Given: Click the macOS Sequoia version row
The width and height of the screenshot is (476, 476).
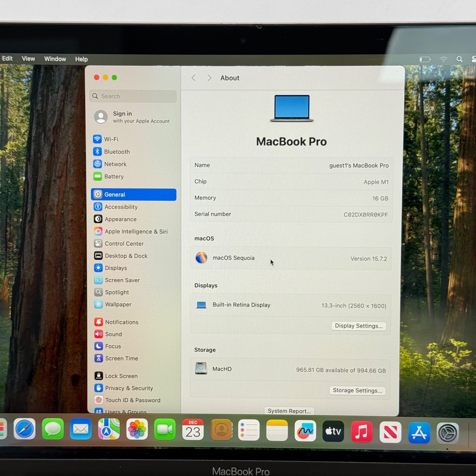Looking at the screenshot, I should tap(291, 258).
